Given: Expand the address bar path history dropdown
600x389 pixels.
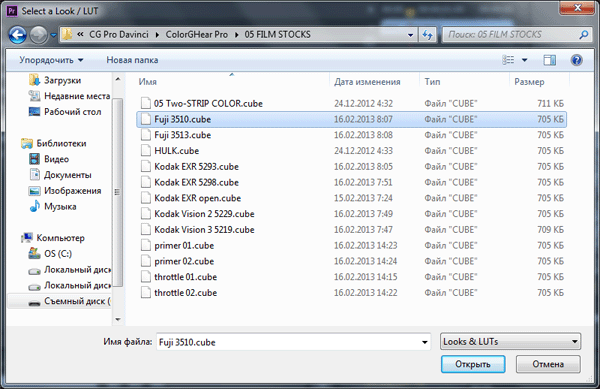Looking at the screenshot, I should coord(411,35).
